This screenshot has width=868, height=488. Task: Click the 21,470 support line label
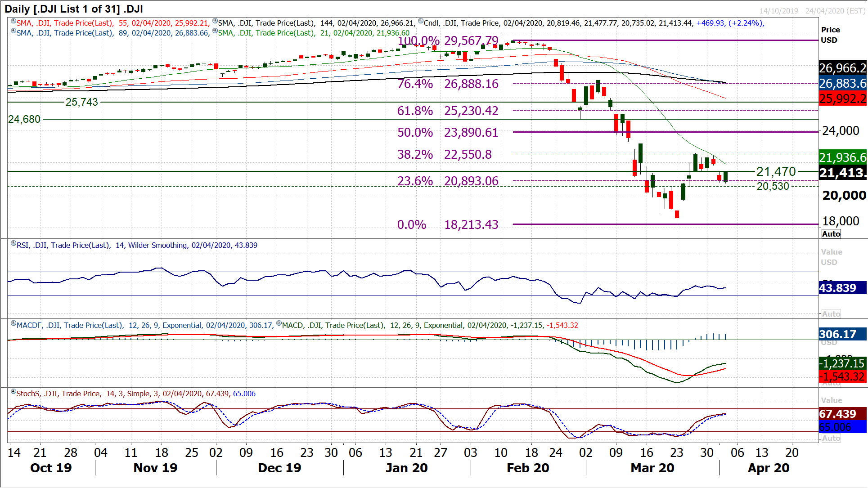[x=776, y=171]
